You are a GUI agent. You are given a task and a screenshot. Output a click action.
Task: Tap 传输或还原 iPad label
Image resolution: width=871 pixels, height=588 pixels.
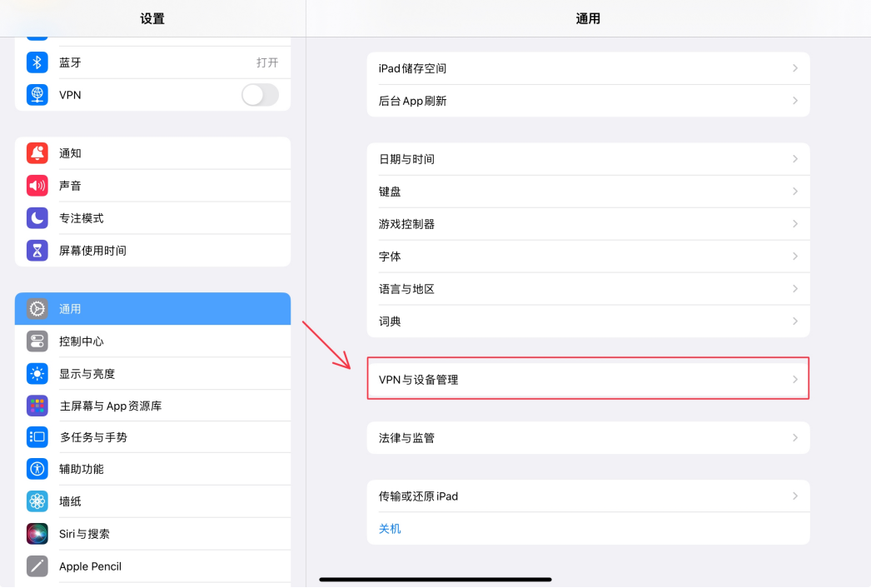418,496
